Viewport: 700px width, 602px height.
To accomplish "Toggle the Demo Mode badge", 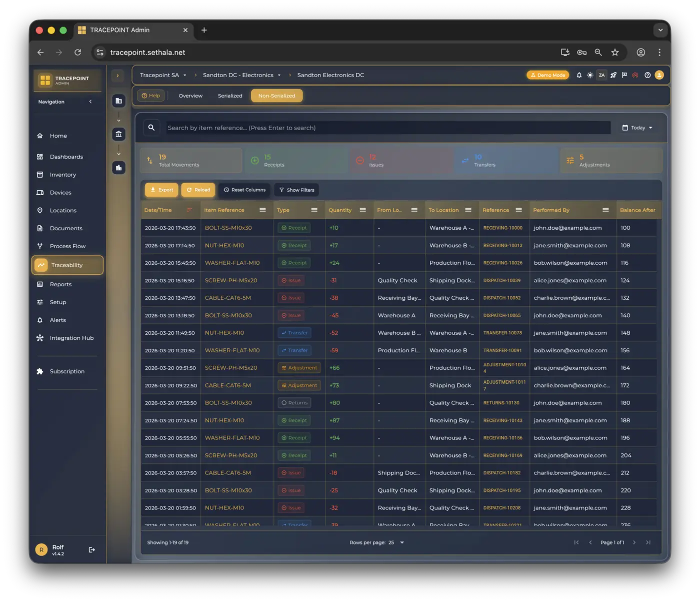I will [x=548, y=75].
